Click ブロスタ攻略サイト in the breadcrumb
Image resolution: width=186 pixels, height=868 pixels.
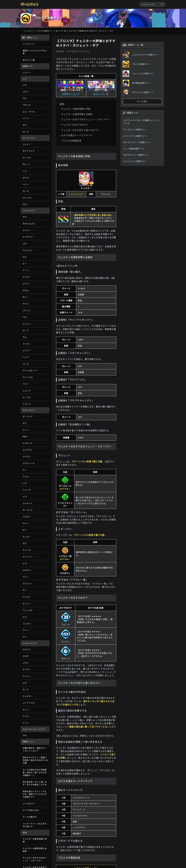[45, 31]
